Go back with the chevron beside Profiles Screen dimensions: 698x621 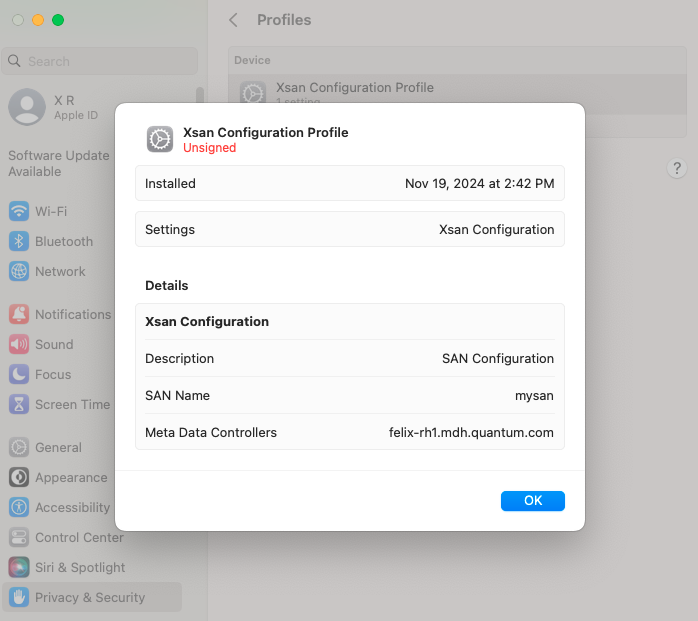pos(233,20)
